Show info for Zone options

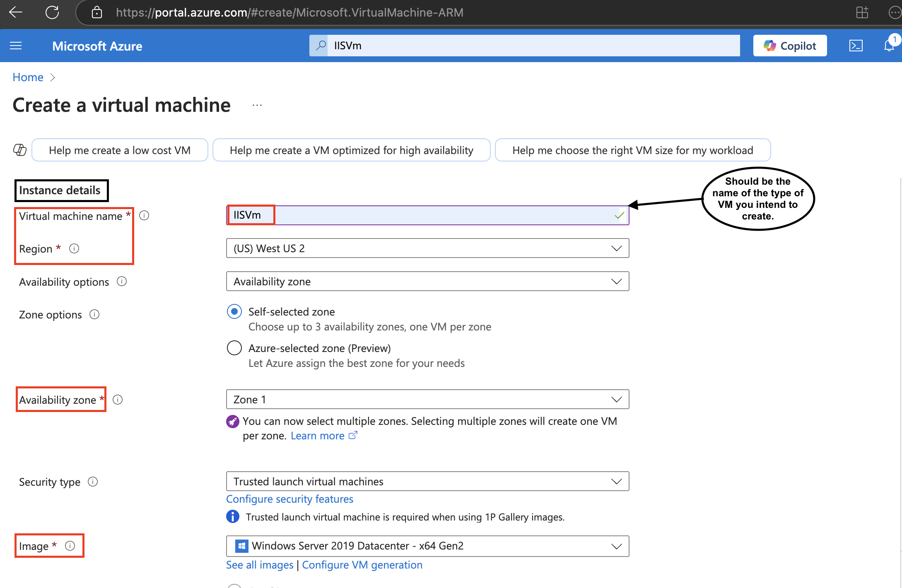pyautogui.click(x=94, y=315)
